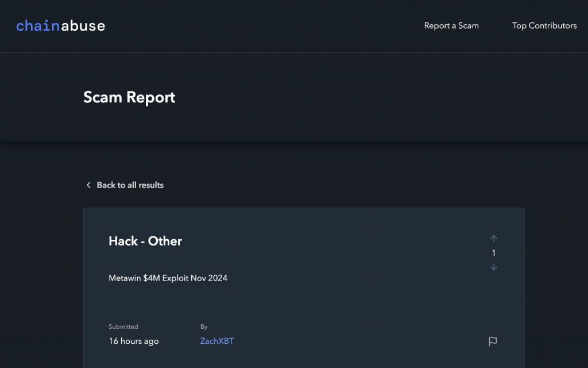
Task: Click the 'By' label above the author
Action: point(204,327)
